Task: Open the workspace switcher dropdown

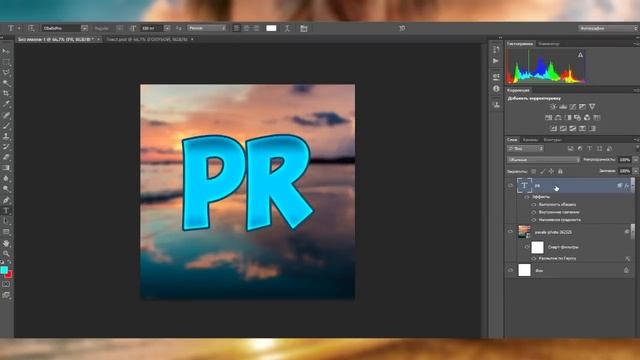Action: (608, 28)
